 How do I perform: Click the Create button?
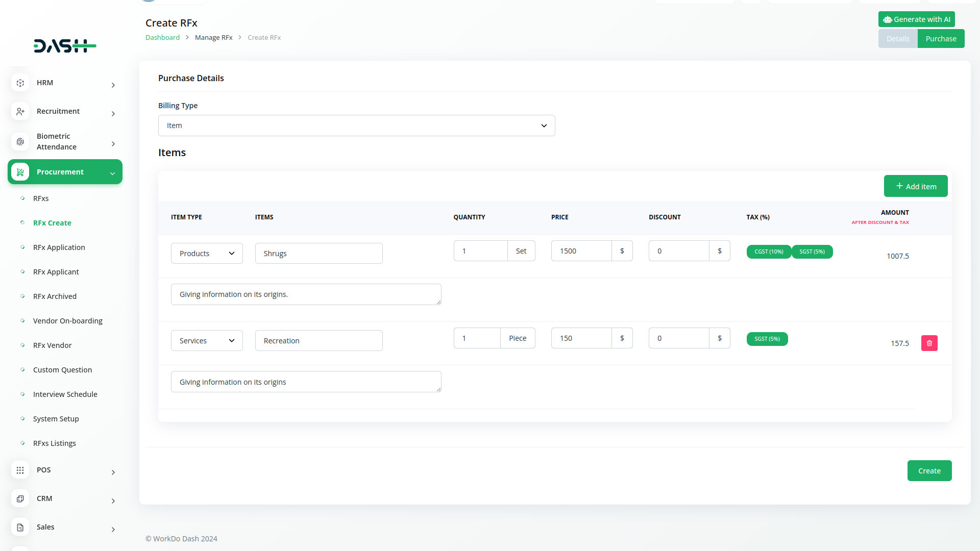929,471
